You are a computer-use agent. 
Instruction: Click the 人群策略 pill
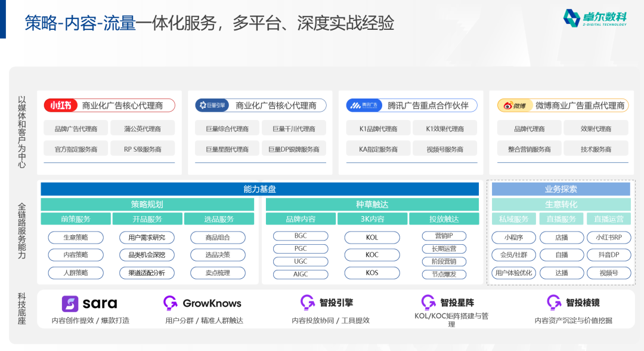coord(76,273)
